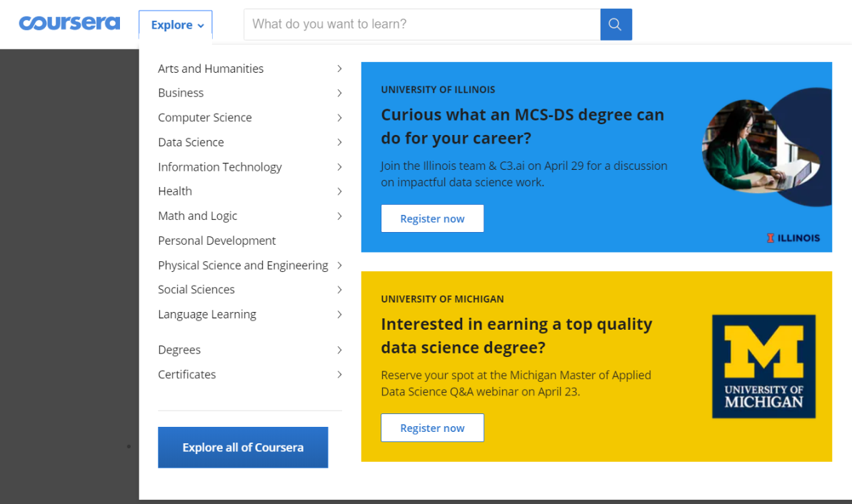The width and height of the screenshot is (852, 504).
Task: Click the Coursera logo
Action: 69,24
